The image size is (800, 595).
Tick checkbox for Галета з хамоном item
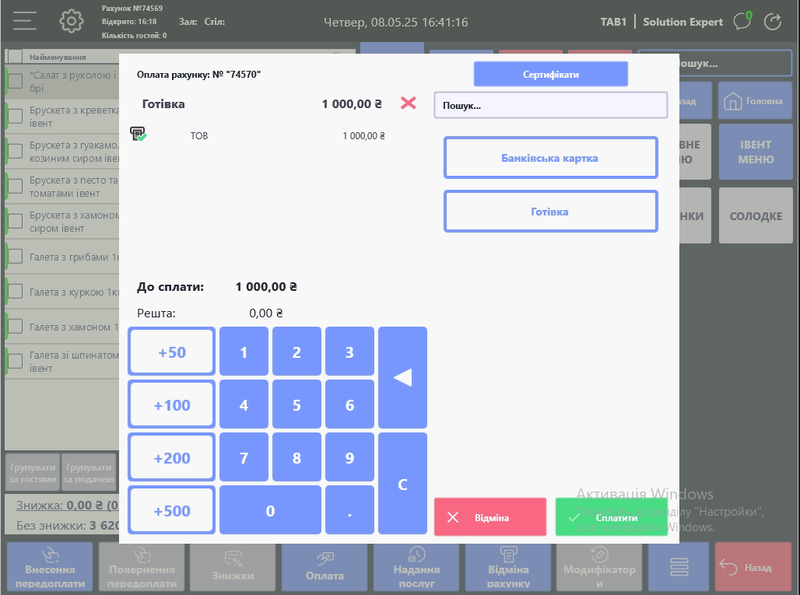[x=15, y=326]
